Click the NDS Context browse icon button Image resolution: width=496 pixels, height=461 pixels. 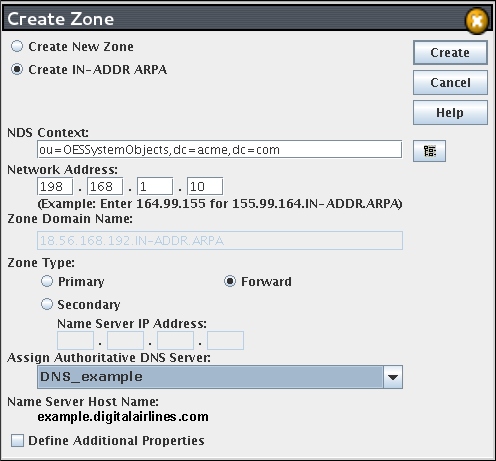pyautogui.click(x=429, y=151)
